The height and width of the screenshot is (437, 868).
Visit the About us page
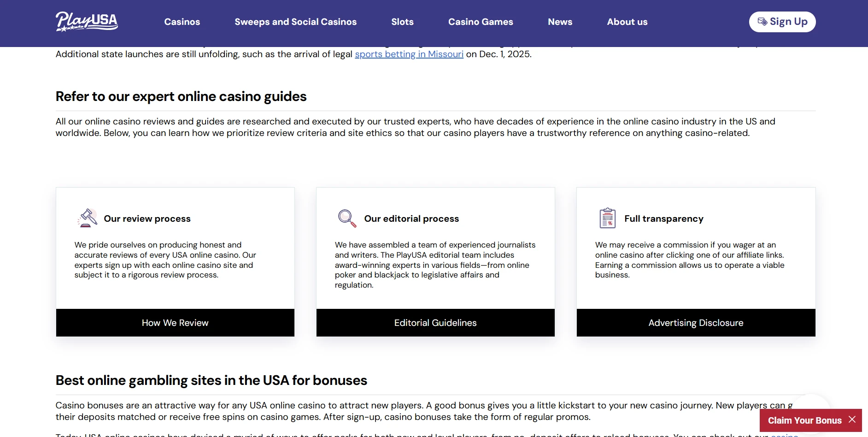(627, 22)
